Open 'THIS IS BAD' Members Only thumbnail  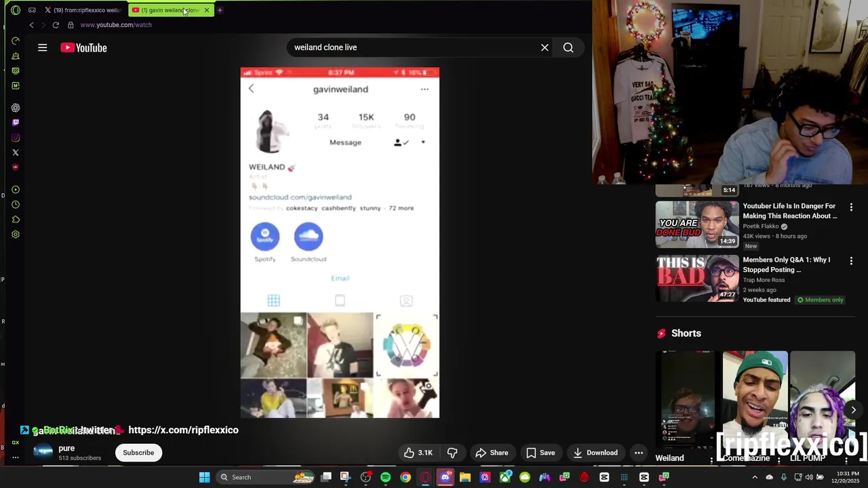[x=697, y=278]
